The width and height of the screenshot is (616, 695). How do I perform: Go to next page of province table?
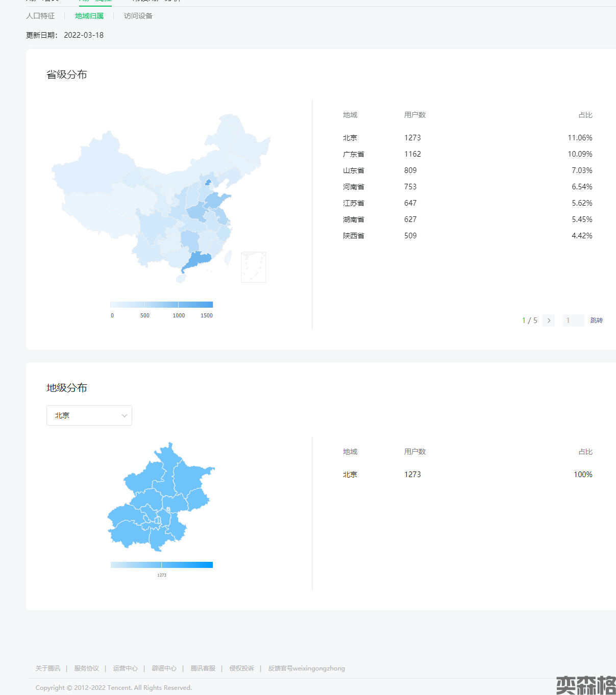pyautogui.click(x=549, y=320)
